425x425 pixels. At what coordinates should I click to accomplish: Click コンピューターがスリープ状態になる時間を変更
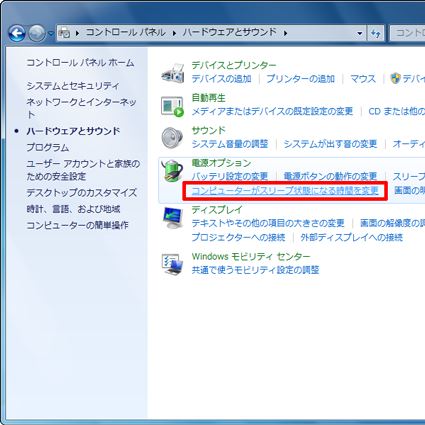click(285, 191)
